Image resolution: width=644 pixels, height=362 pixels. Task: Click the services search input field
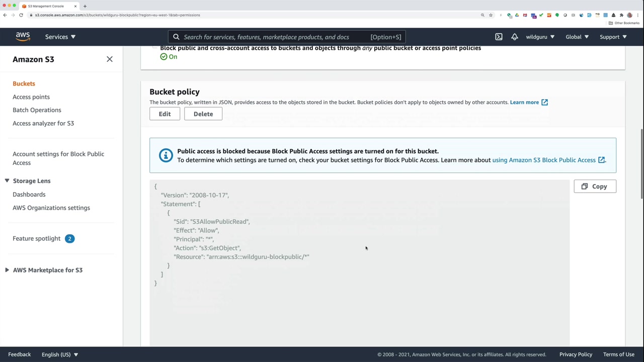coord(272,37)
